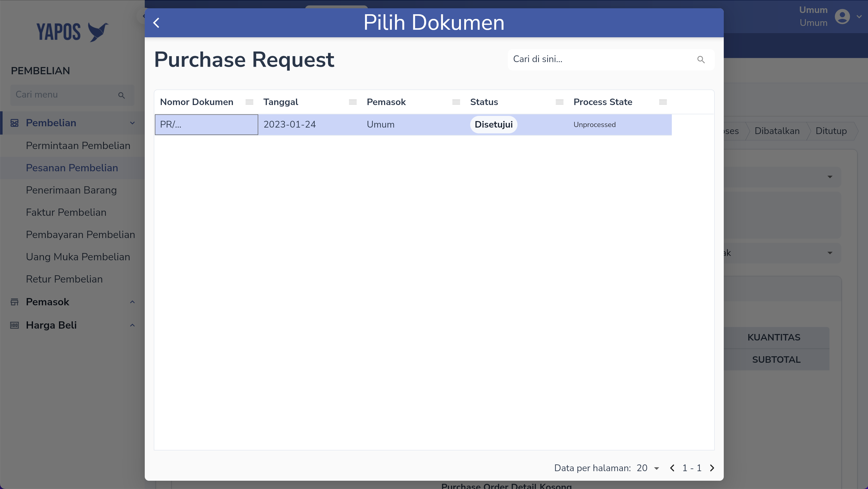Open the Process State column menu icon
Viewport: 868px width, 489px height.
pyautogui.click(x=663, y=102)
